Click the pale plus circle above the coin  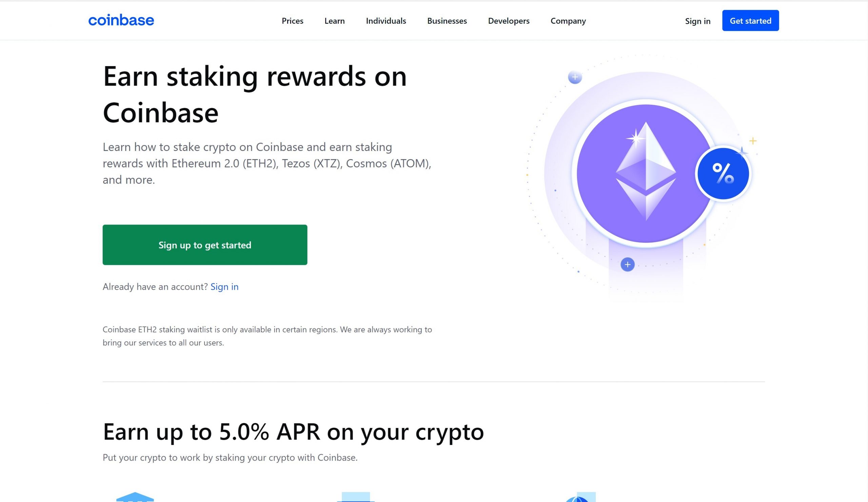pos(574,77)
